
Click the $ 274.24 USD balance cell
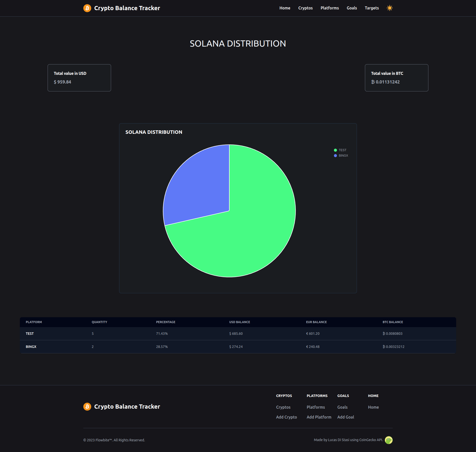236,347
